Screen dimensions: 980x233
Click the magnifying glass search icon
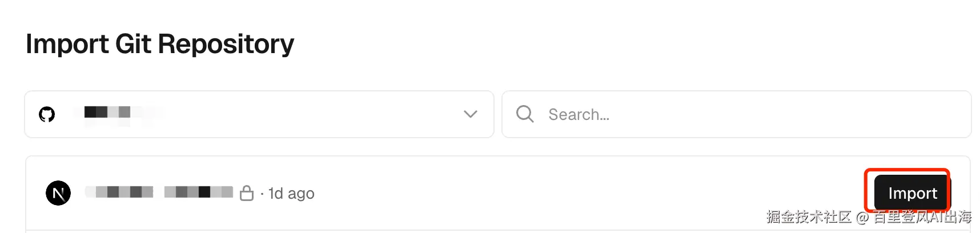524,114
